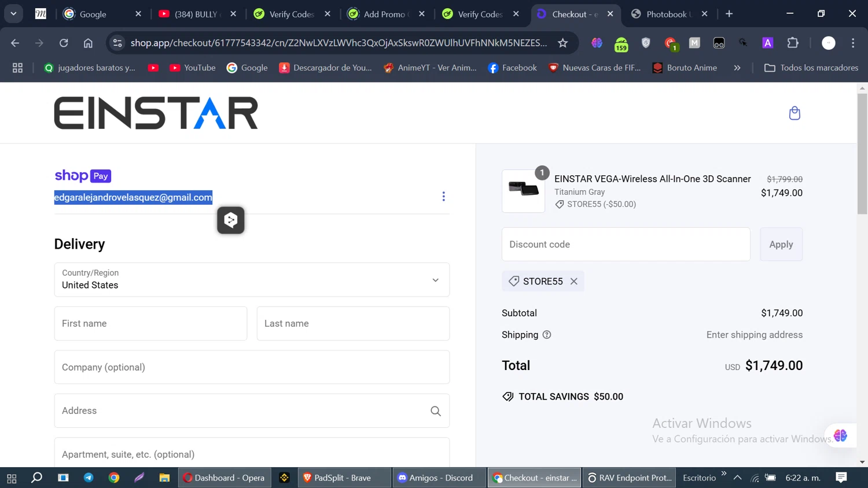Open the YouTube bookmark
This screenshot has width=868, height=488.
[x=193, y=68]
